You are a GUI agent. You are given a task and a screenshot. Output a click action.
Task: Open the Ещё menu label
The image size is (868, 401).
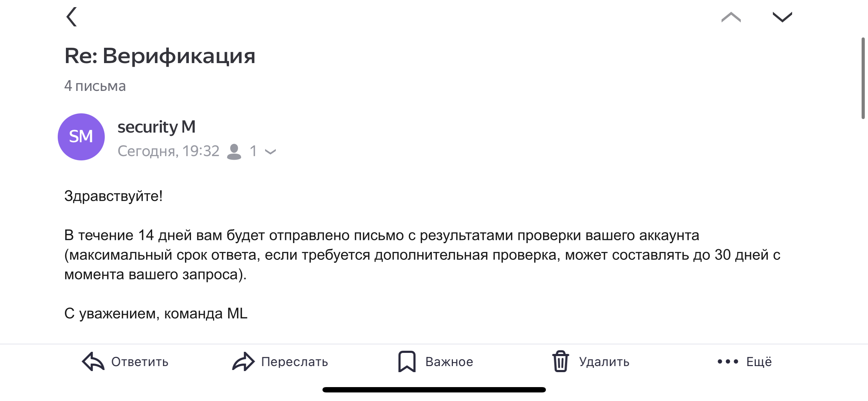[x=759, y=362]
